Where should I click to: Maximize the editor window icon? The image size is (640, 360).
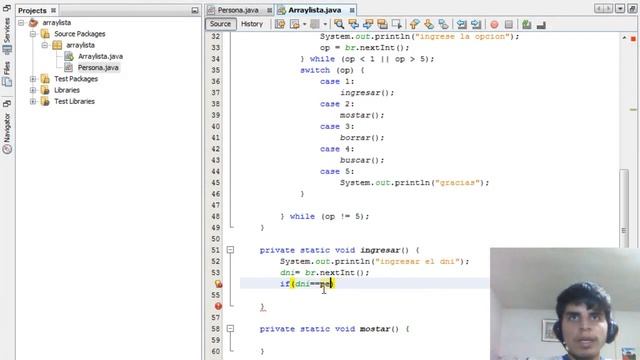pos(633,9)
